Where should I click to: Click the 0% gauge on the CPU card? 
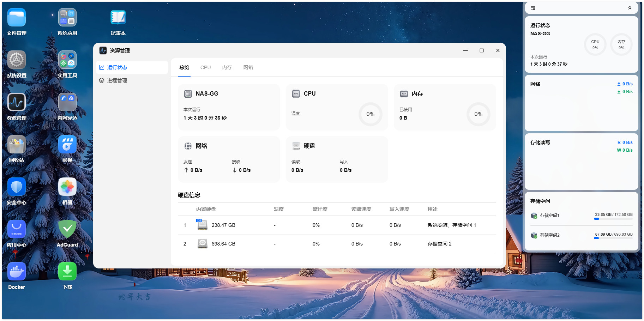coord(371,114)
